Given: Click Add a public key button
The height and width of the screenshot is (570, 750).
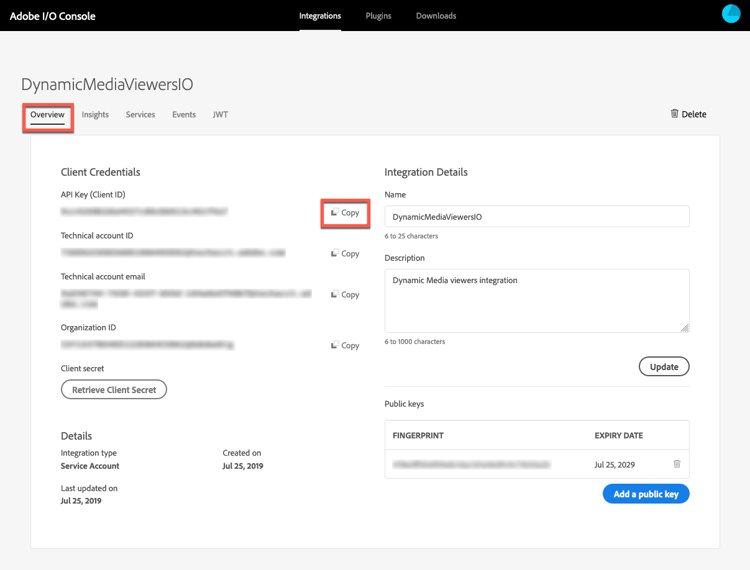Looking at the screenshot, I should pyautogui.click(x=646, y=494).
